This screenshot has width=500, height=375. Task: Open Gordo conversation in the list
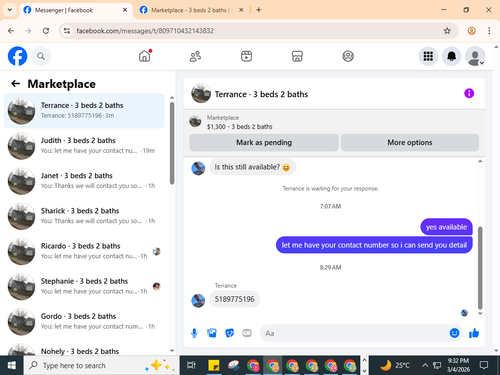tap(84, 321)
